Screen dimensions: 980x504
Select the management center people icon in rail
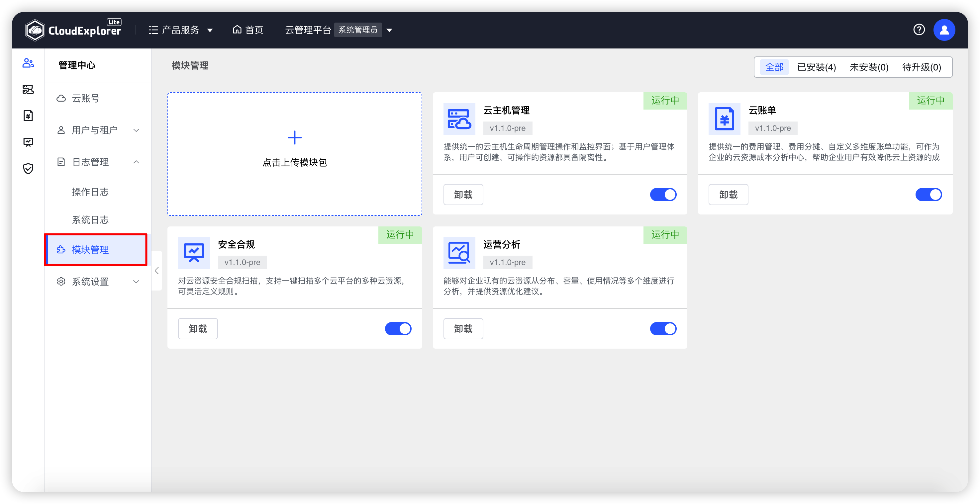(x=28, y=63)
